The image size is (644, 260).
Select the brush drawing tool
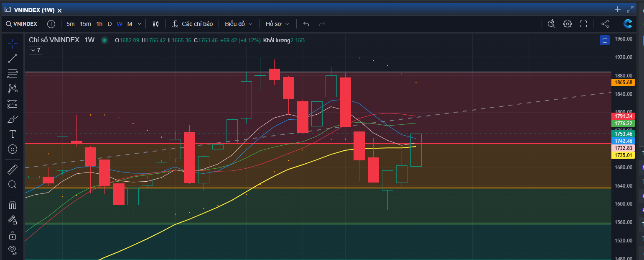[x=13, y=119]
